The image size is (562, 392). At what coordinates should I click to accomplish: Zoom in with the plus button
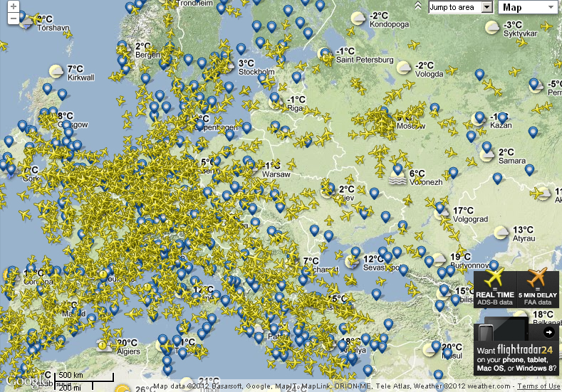tap(14, 6)
